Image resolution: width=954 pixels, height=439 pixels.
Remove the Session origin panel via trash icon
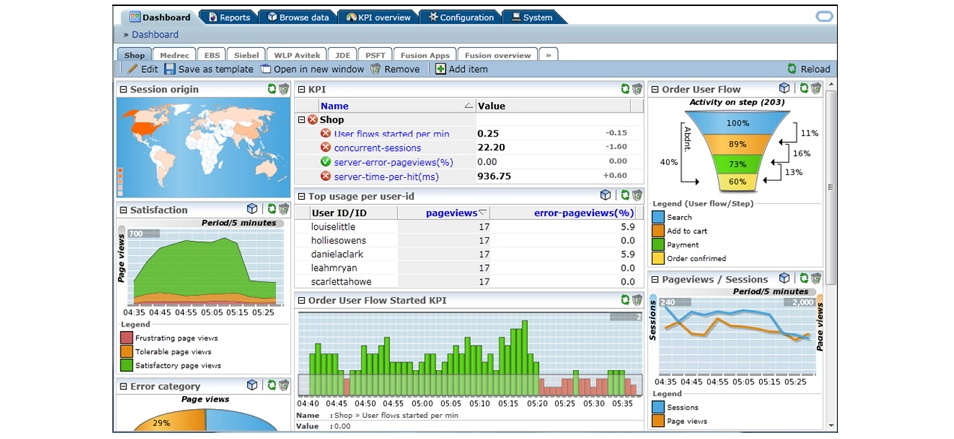click(x=284, y=89)
